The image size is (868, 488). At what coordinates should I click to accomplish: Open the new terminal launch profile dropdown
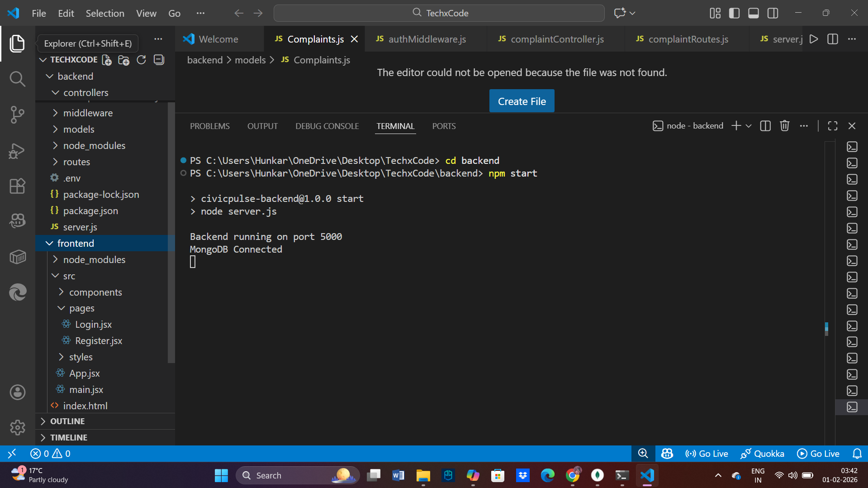point(749,126)
